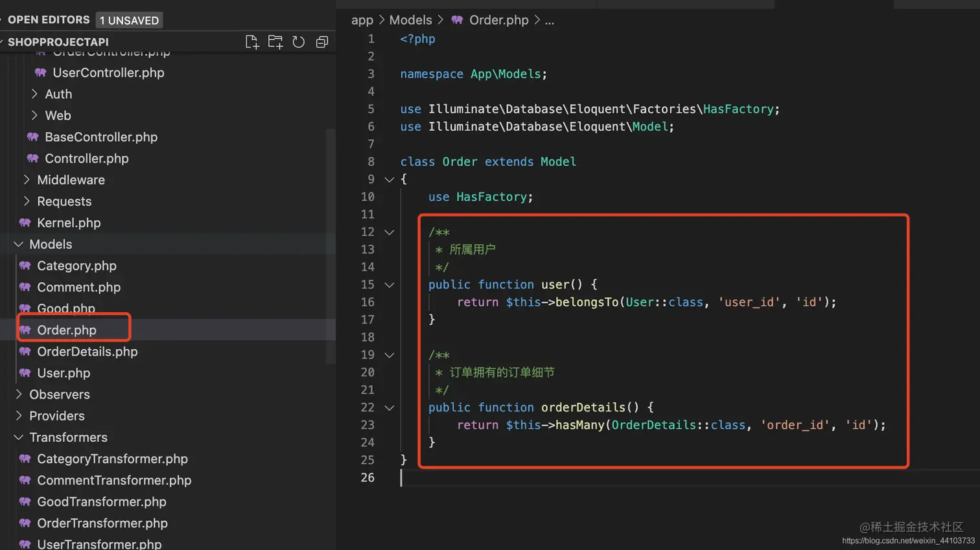Click 'class Order extends Model' declaration

coord(488,161)
